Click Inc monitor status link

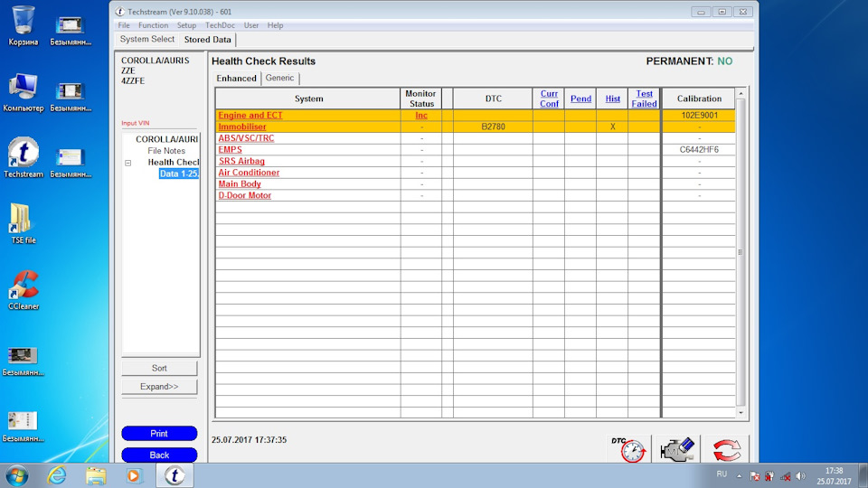[421, 115]
